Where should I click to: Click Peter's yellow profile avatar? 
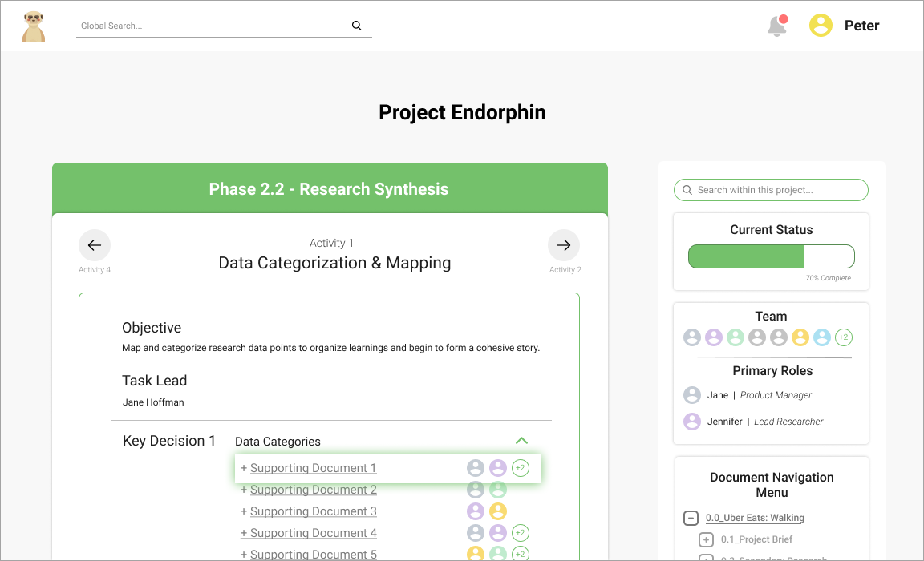click(x=821, y=26)
